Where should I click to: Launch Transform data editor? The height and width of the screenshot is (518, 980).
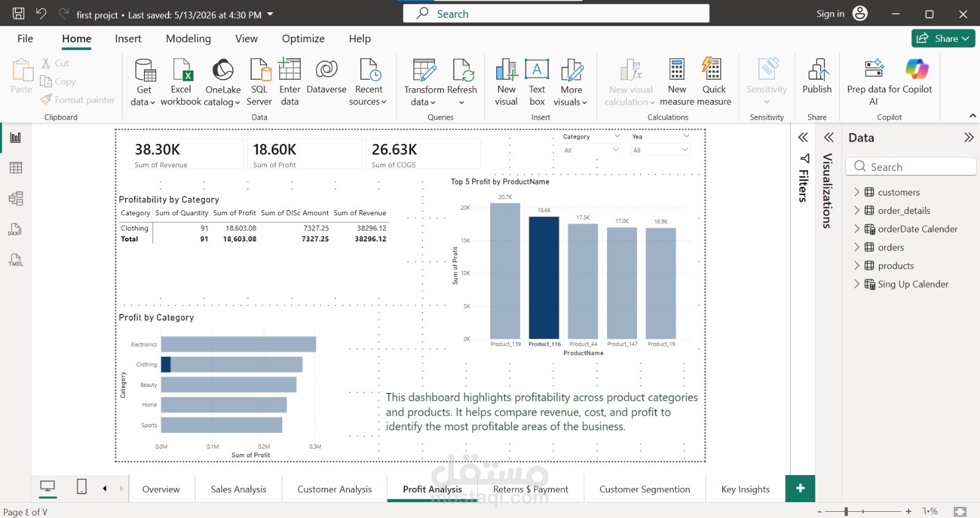click(x=424, y=83)
